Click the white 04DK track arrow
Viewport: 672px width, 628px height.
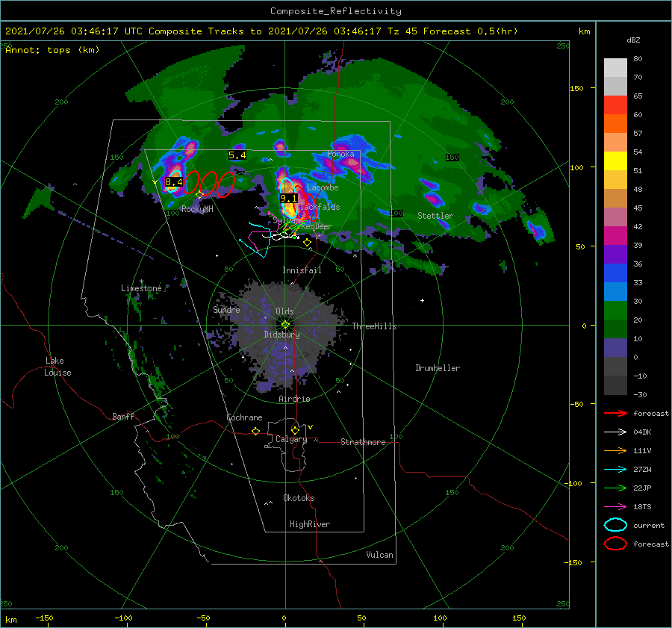[615, 432]
